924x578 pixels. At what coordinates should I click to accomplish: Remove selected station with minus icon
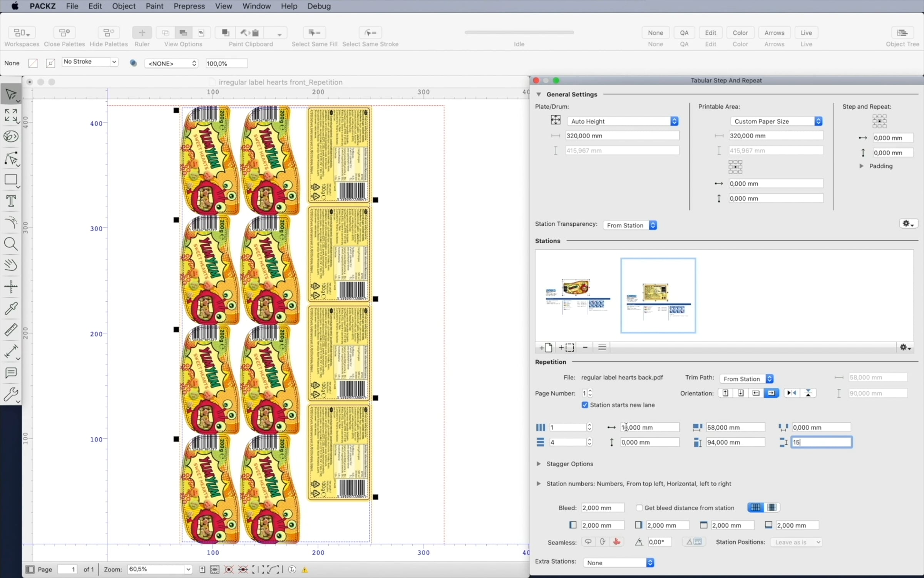click(585, 348)
